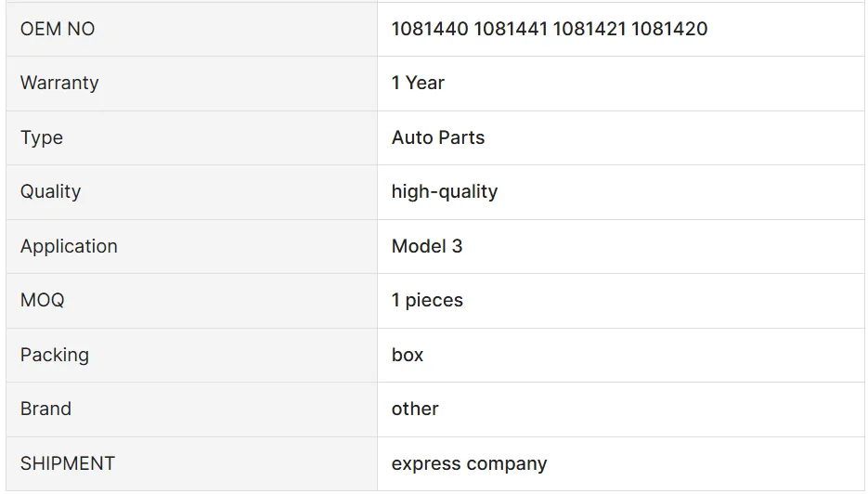Click the MOQ row label

pos(43,300)
